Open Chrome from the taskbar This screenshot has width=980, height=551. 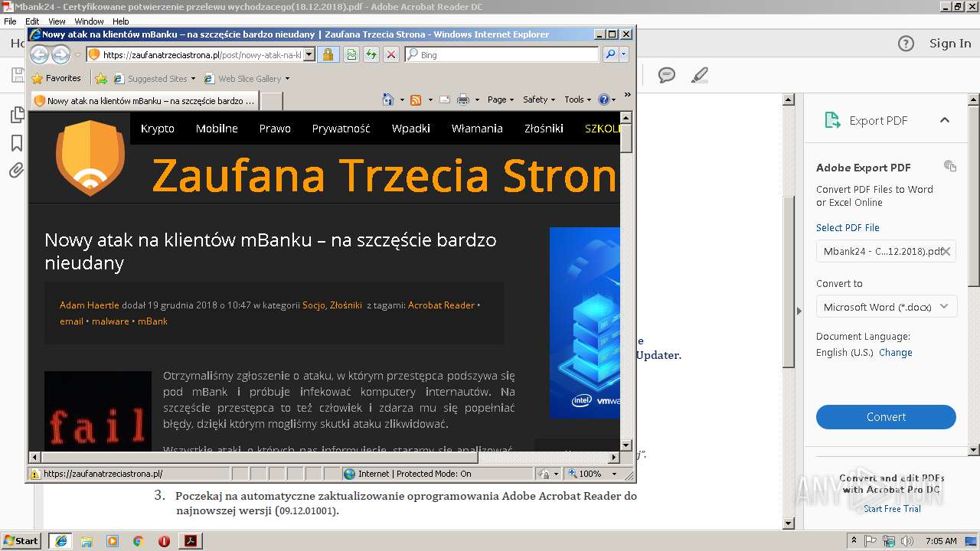pos(138,541)
